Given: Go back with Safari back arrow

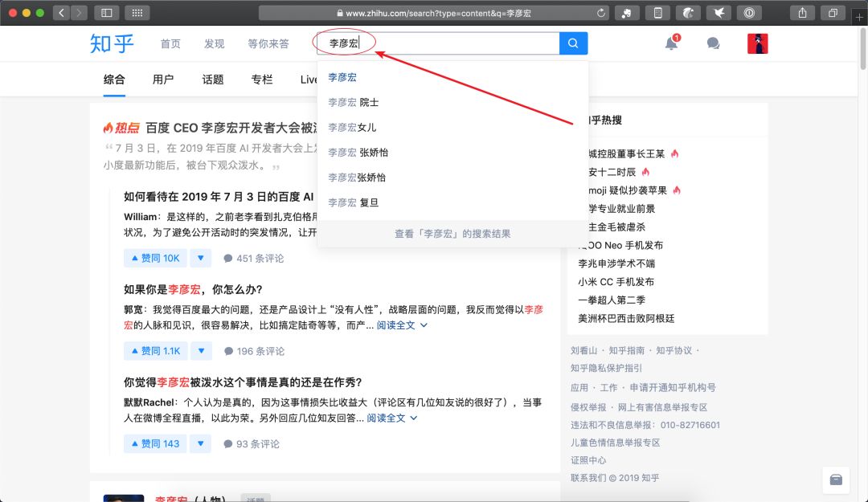Looking at the screenshot, I should [61, 13].
